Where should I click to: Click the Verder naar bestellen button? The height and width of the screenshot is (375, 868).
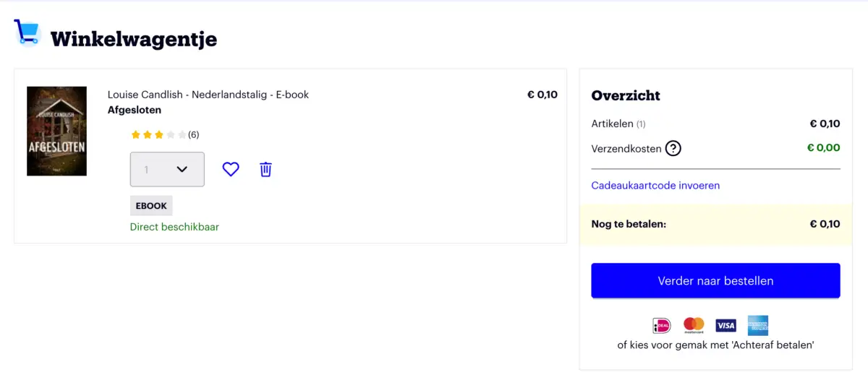point(715,280)
